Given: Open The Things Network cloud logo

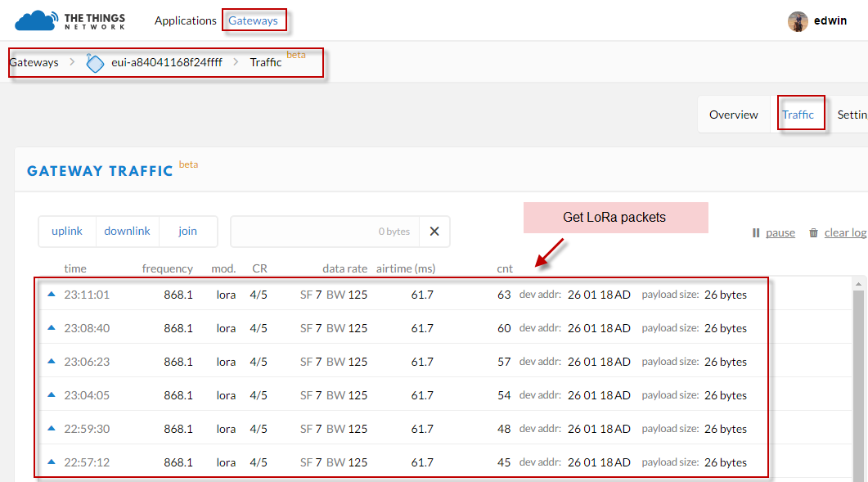Looking at the screenshot, I should click(37, 20).
